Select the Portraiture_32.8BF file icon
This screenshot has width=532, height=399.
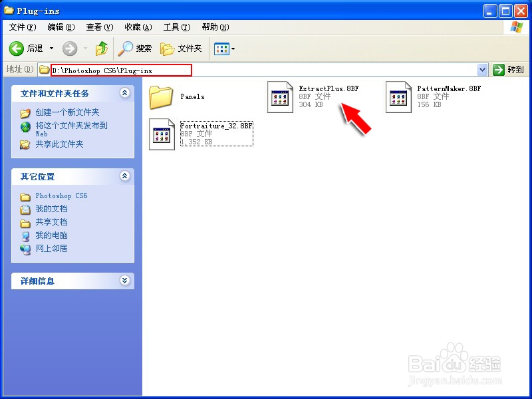pyautogui.click(x=162, y=134)
